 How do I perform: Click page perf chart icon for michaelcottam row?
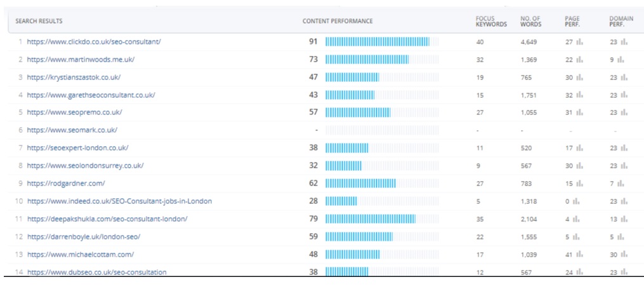pyautogui.click(x=579, y=255)
